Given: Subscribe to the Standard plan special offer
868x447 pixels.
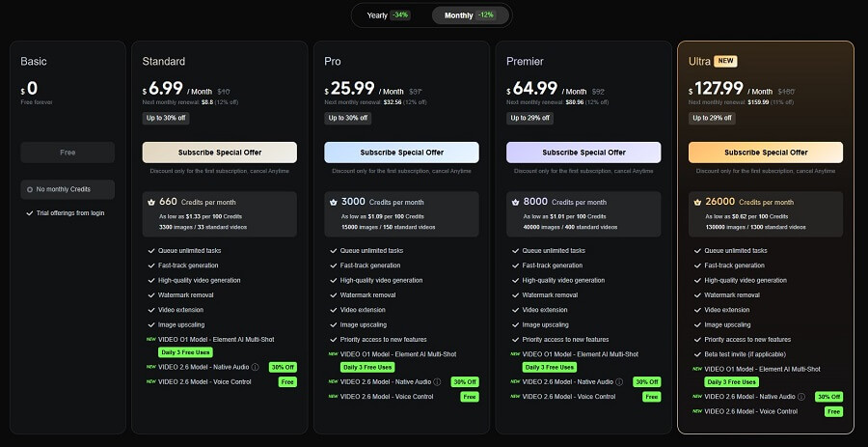Looking at the screenshot, I should (219, 153).
